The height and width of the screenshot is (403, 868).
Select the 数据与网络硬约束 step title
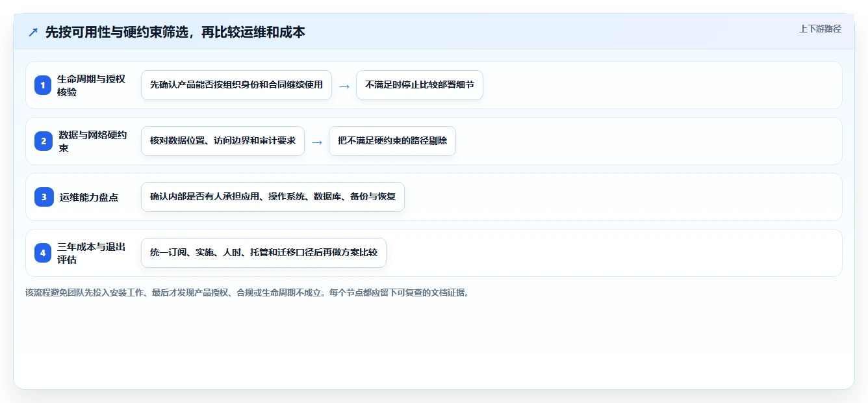click(93, 141)
